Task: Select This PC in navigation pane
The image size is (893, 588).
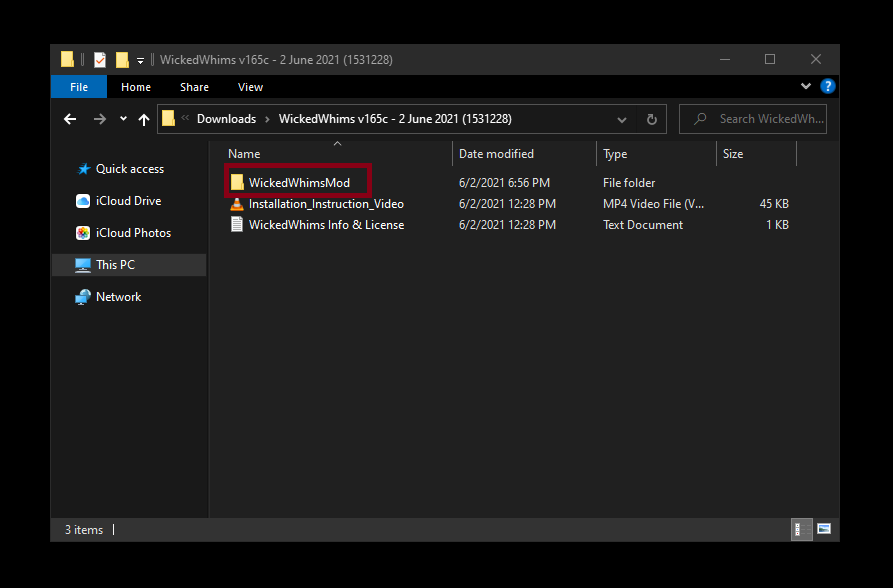Action: click(129, 264)
